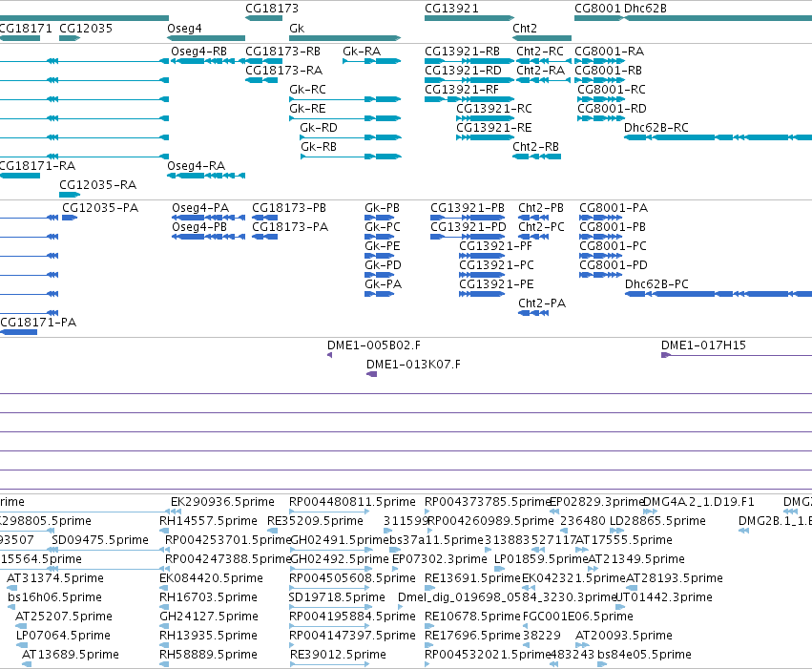Open EST AT20093.5prime
This screenshot has width=812, height=669.
point(624,636)
